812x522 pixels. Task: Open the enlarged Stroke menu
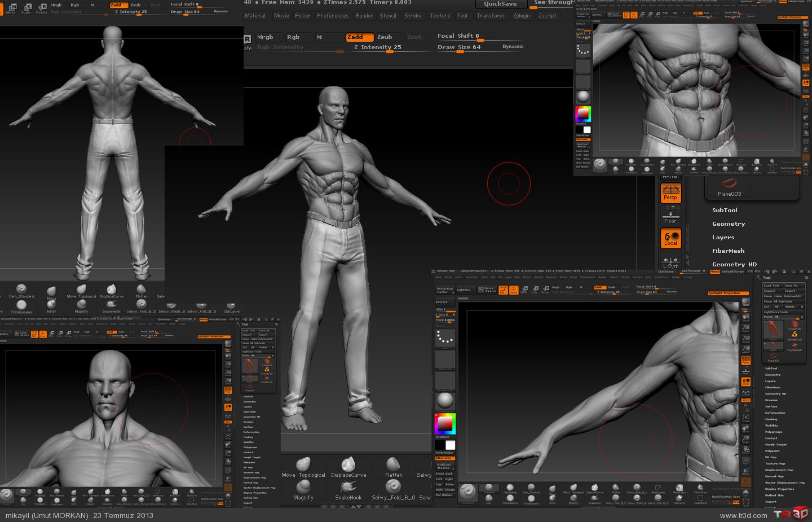click(413, 16)
